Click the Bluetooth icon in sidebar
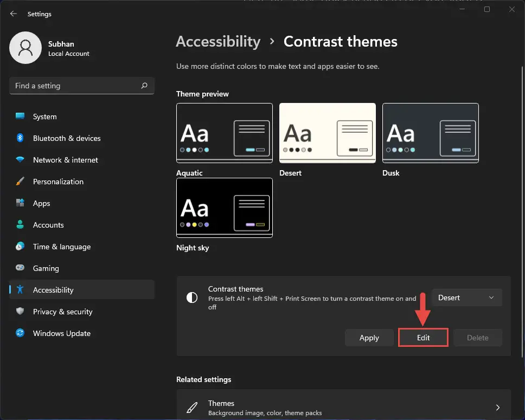This screenshot has height=420, width=525. click(x=20, y=138)
